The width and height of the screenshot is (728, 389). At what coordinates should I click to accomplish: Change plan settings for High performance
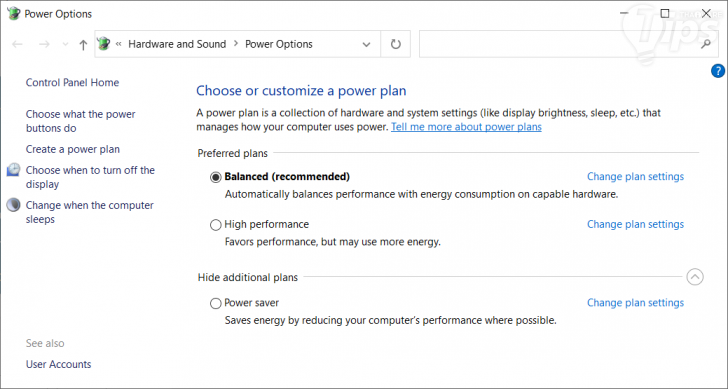click(635, 224)
